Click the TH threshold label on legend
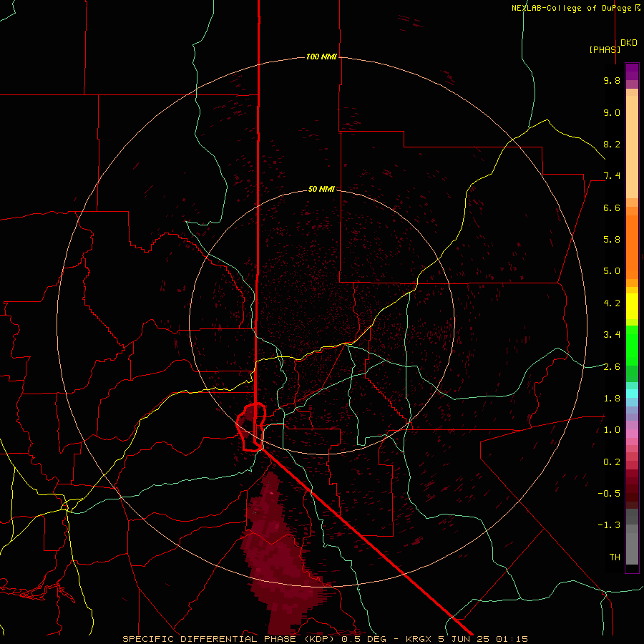Image resolution: width=644 pixels, height=644 pixels. pyautogui.click(x=615, y=557)
